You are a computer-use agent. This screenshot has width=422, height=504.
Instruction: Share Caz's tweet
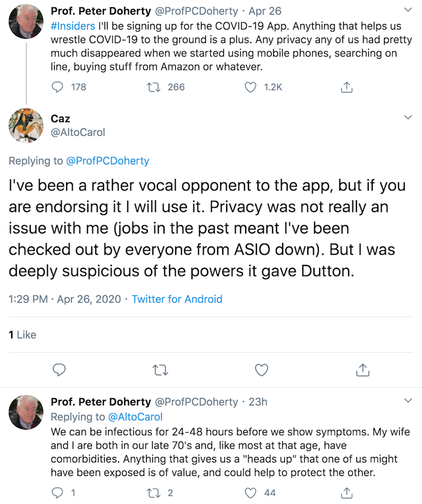point(362,370)
